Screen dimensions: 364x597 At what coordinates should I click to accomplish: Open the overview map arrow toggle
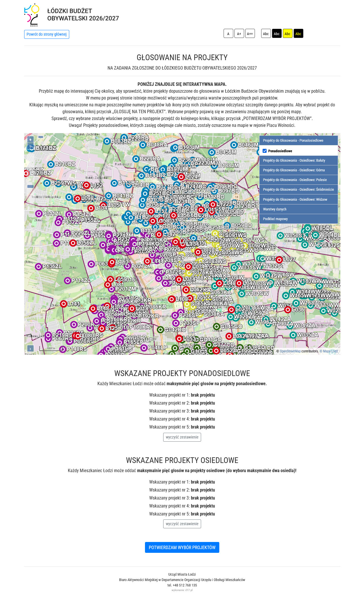coord(30,348)
